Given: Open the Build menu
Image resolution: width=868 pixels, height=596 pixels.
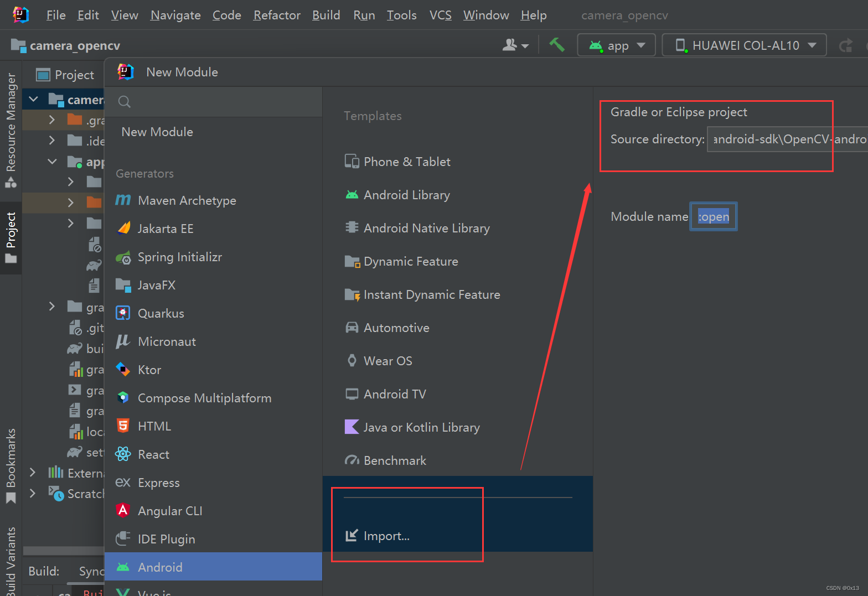Looking at the screenshot, I should point(326,15).
